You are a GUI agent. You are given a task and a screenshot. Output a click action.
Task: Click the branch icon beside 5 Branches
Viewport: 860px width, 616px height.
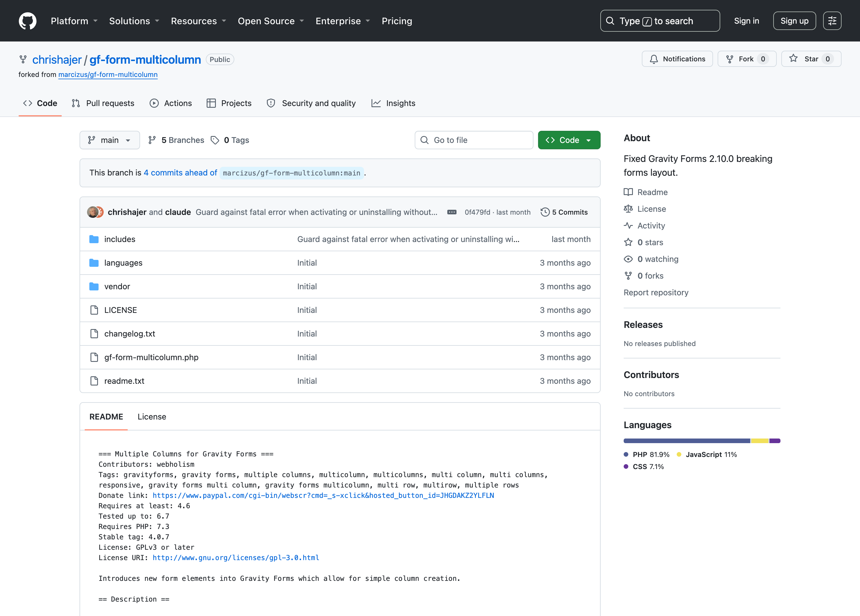[x=152, y=140]
